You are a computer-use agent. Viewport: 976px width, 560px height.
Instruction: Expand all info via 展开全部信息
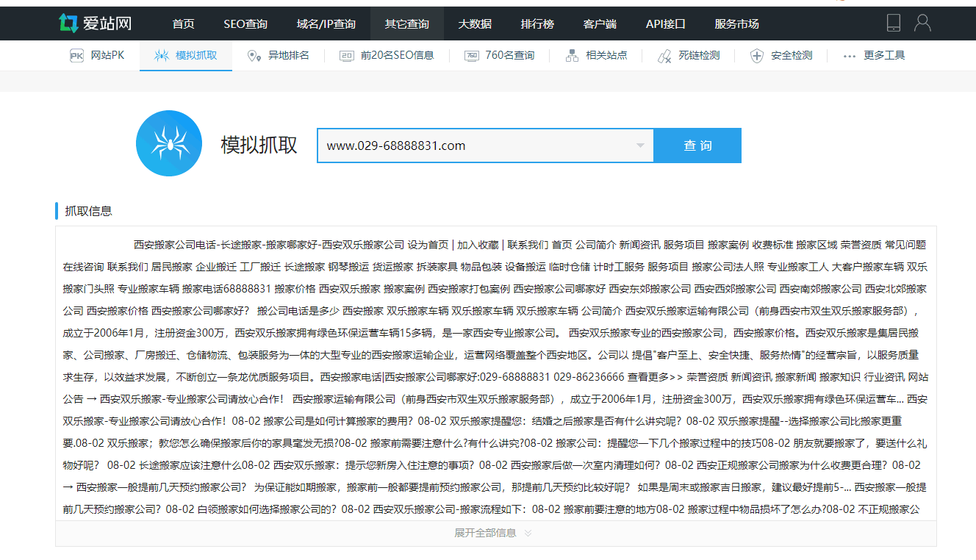[492, 533]
